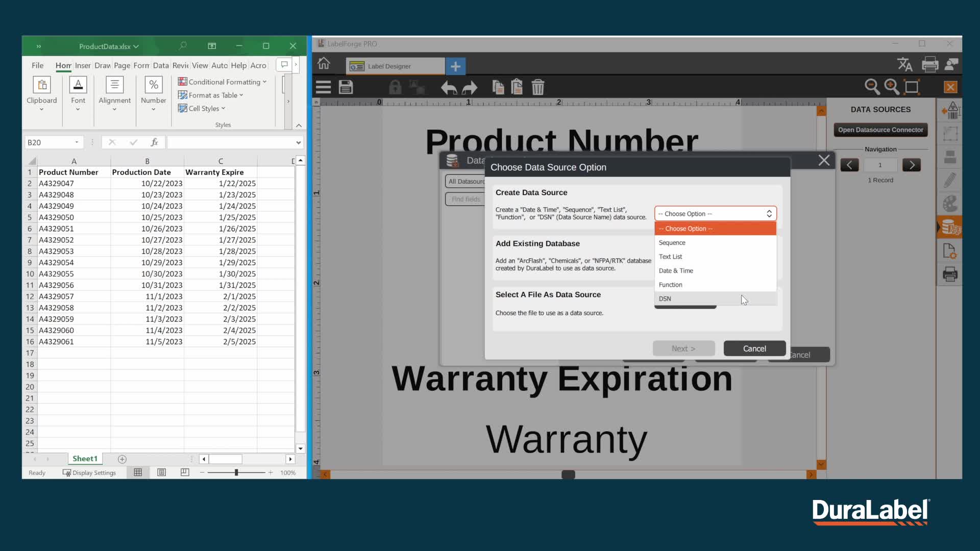Open the Excel View ribbon tab

(200, 65)
